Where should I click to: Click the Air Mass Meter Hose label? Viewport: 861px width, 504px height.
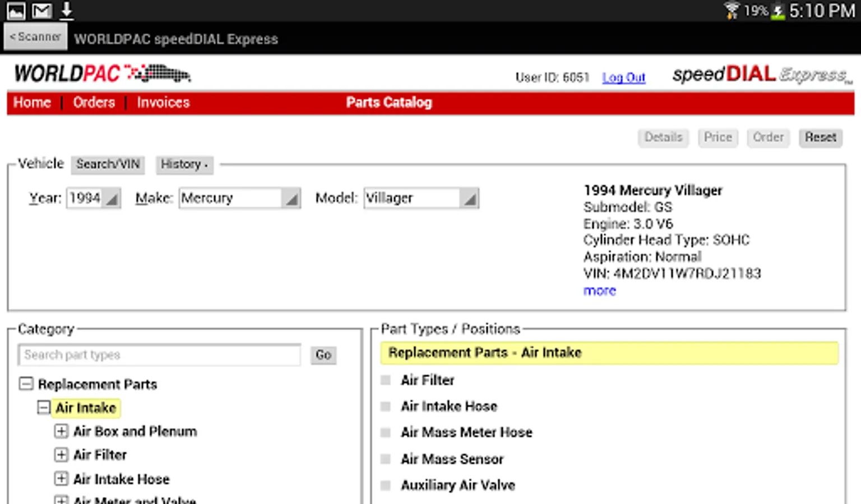(466, 432)
